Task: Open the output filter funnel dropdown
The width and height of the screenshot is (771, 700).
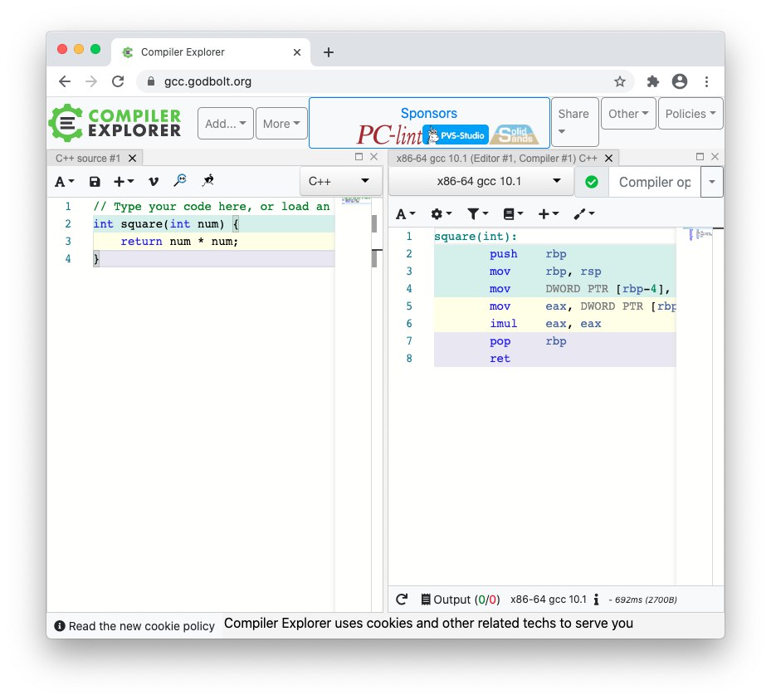Action: point(477,214)
